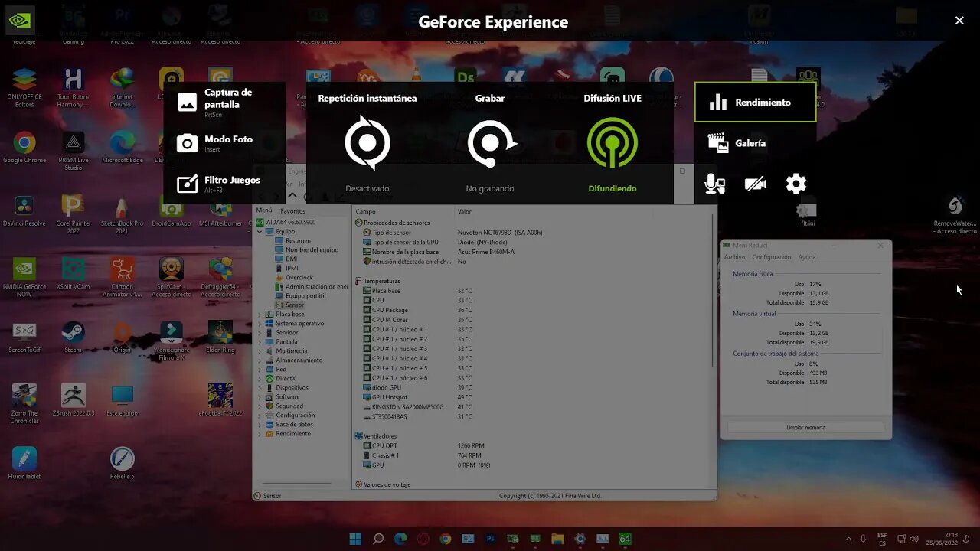980x551 pixels.
Task: Open ZBrush 2022.0.5 desktop shortcut
Action: click(73, 400)
